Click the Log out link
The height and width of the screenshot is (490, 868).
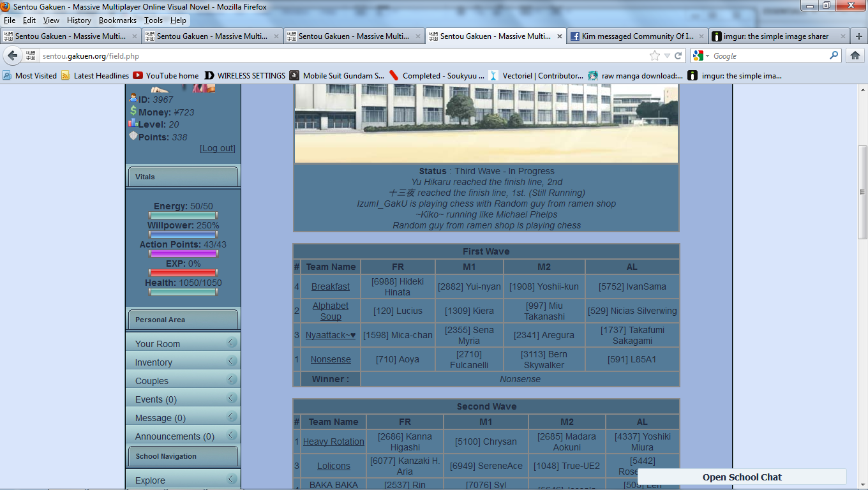coord(218,148)
